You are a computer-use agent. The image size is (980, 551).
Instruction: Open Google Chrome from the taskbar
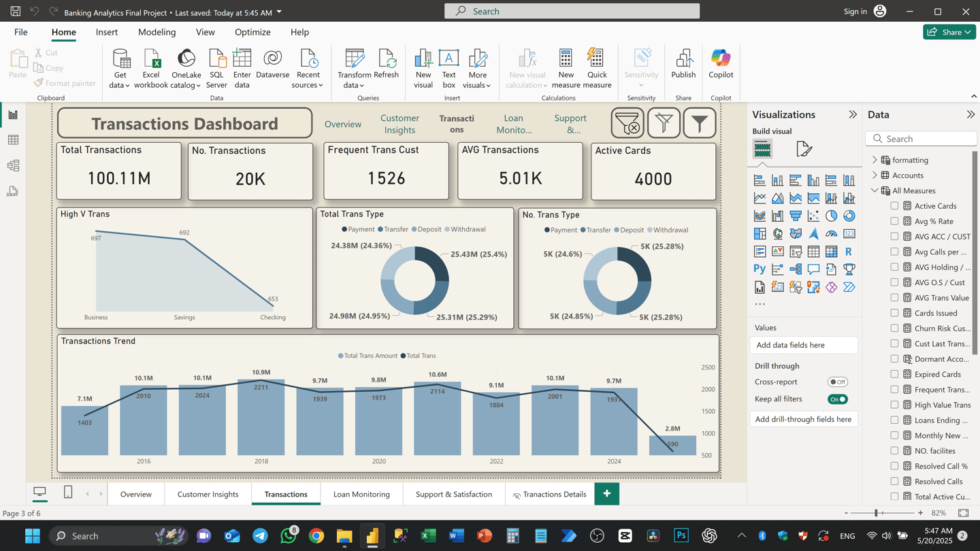[x=316, y=536]
